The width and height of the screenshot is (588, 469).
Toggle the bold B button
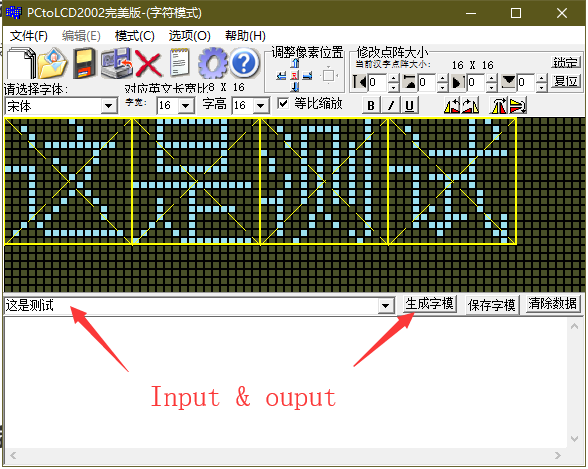pos(371,106)
